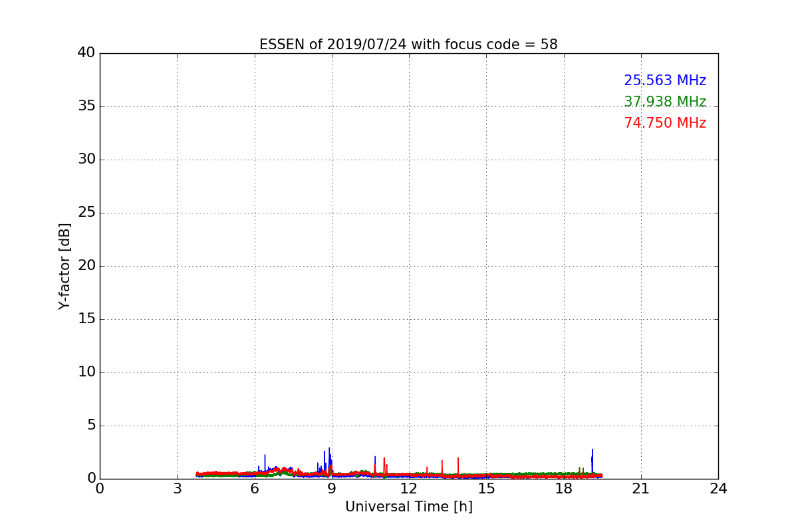
Task: Click the red spike just before 14 h
Action: [x=458, y=465]
